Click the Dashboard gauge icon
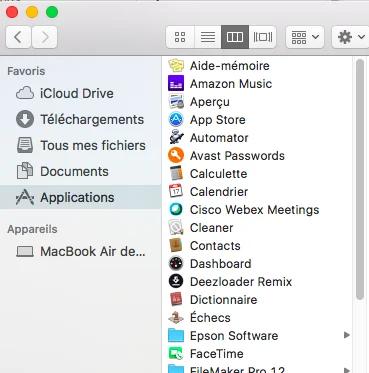The width and height of the screenshot is (369, 373). 176,264
